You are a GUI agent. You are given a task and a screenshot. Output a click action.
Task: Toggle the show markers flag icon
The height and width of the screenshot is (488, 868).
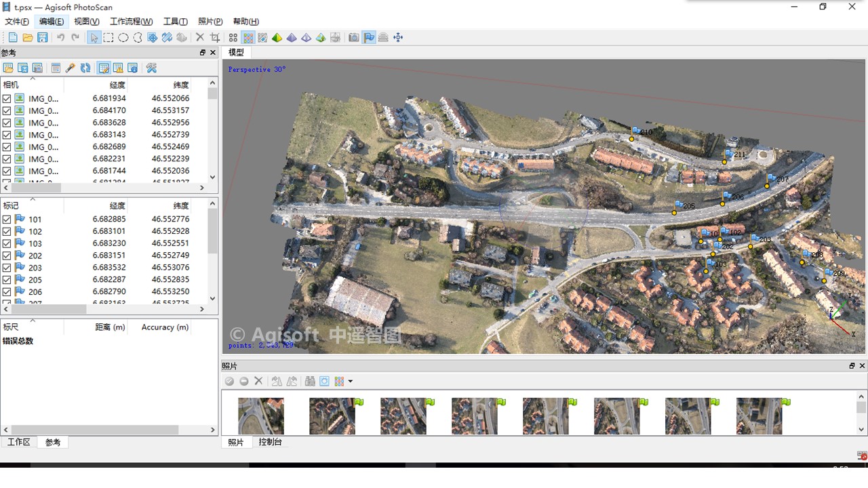click(369, 38)
